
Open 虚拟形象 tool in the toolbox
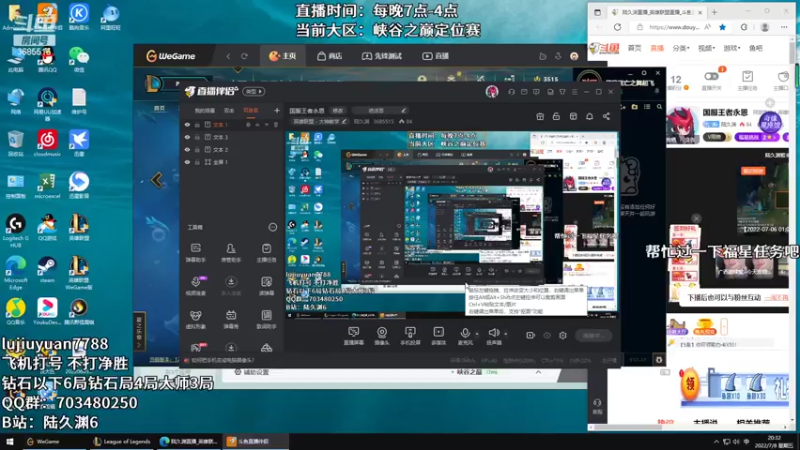(195, 319)
